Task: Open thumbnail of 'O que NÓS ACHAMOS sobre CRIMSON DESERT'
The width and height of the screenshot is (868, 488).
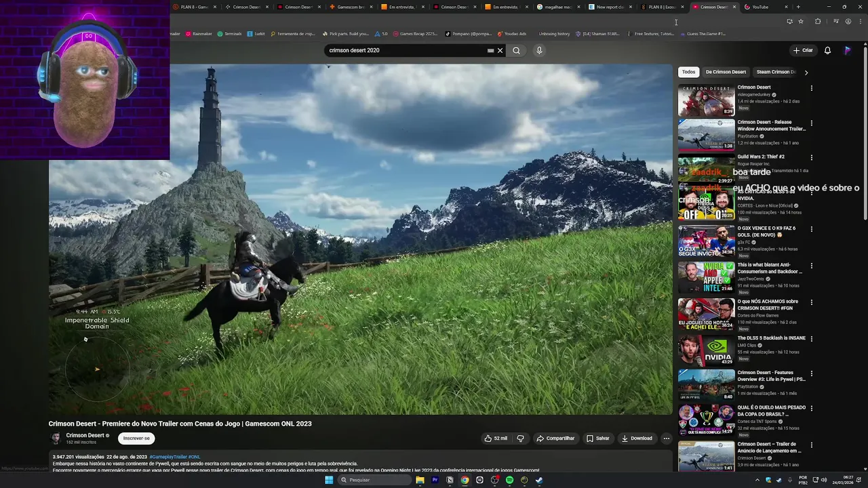Action: [x=707, y=314]
